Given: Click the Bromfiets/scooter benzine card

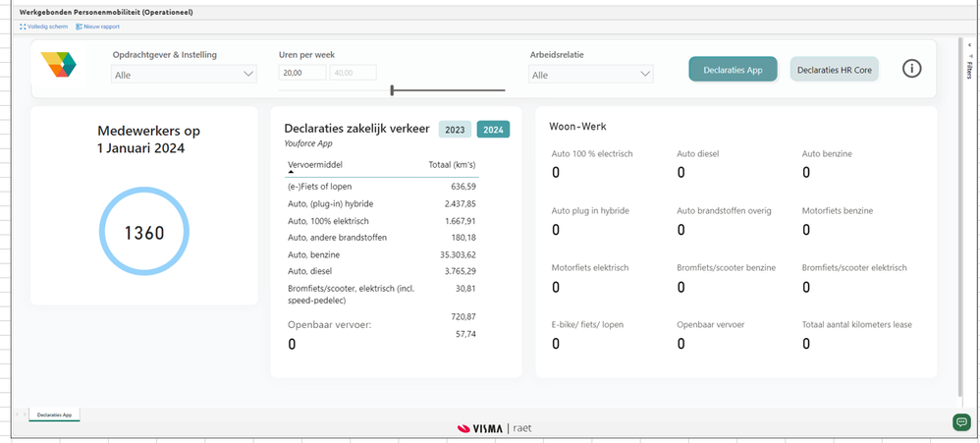Looking at the screenshot, I should pyautogui.click(x=727, y=278).
